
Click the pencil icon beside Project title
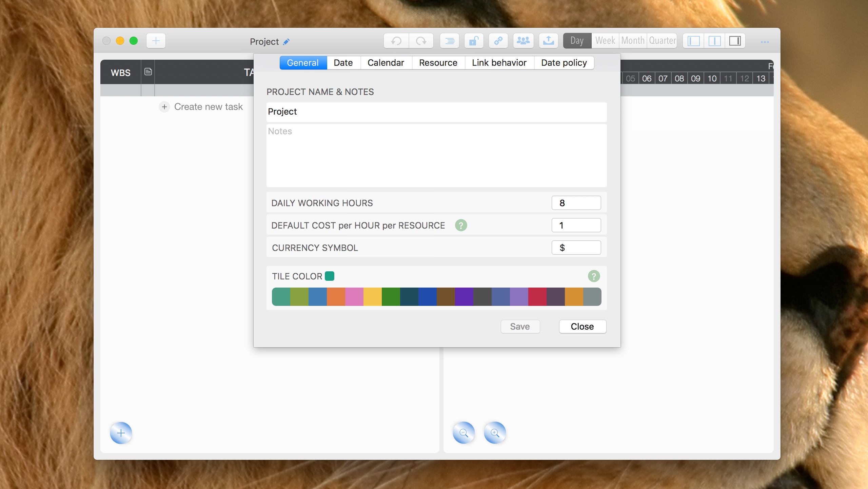tap(287, 42)
